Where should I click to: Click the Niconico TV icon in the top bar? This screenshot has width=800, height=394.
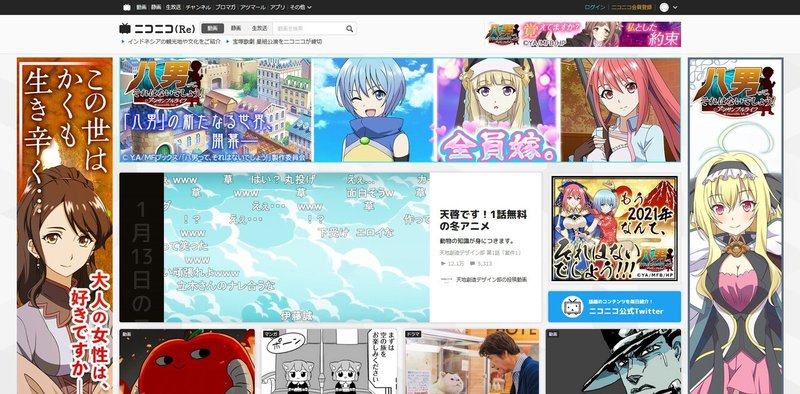click(x=127, y=7)
